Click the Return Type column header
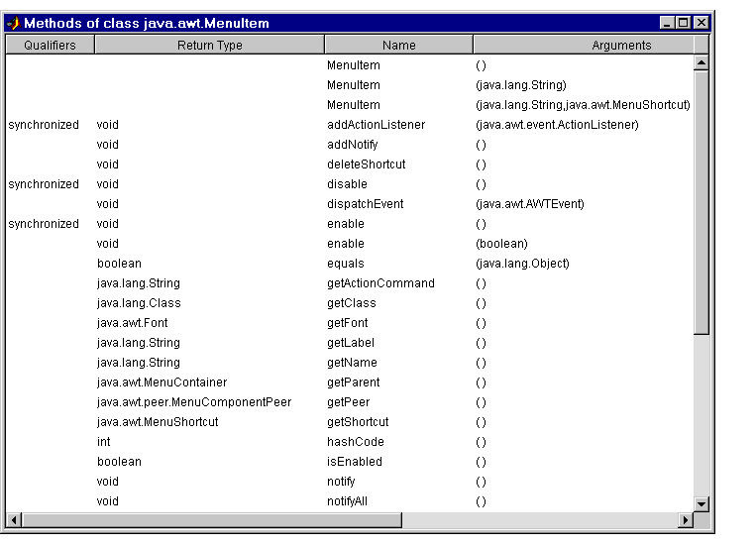The height and width of the screenshot is (546, 756). coord(209,45)
